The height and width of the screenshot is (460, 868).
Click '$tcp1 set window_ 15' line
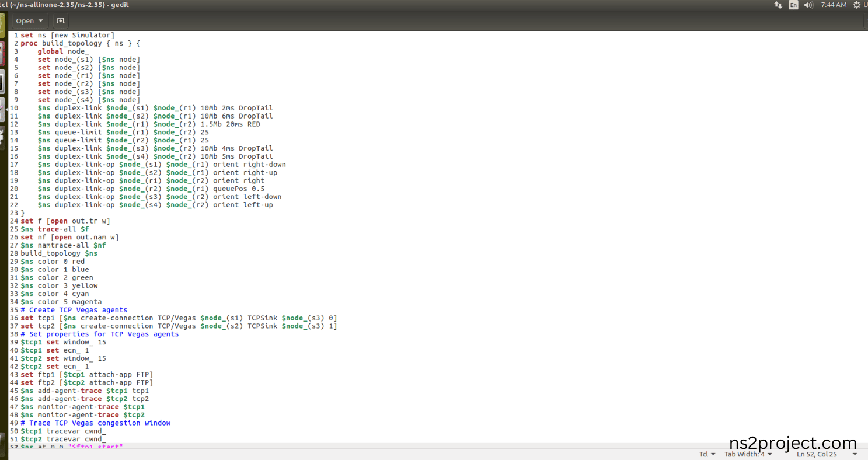coord(63,342)
